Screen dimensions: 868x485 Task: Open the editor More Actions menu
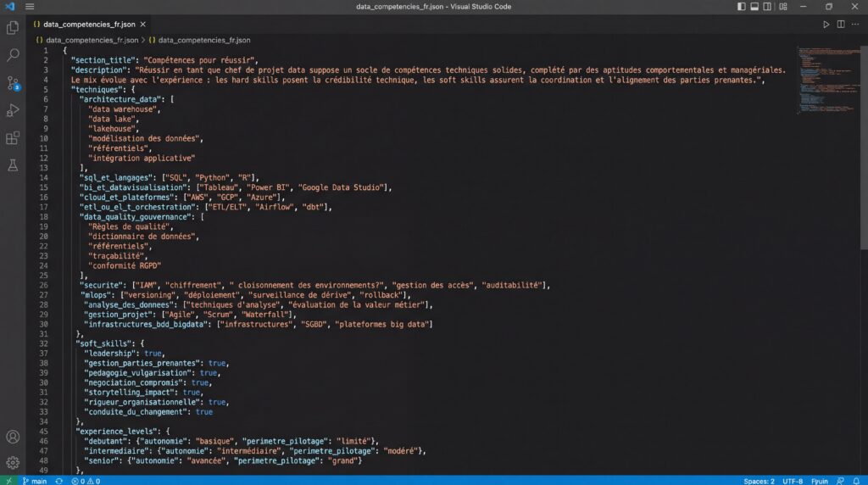855,25
